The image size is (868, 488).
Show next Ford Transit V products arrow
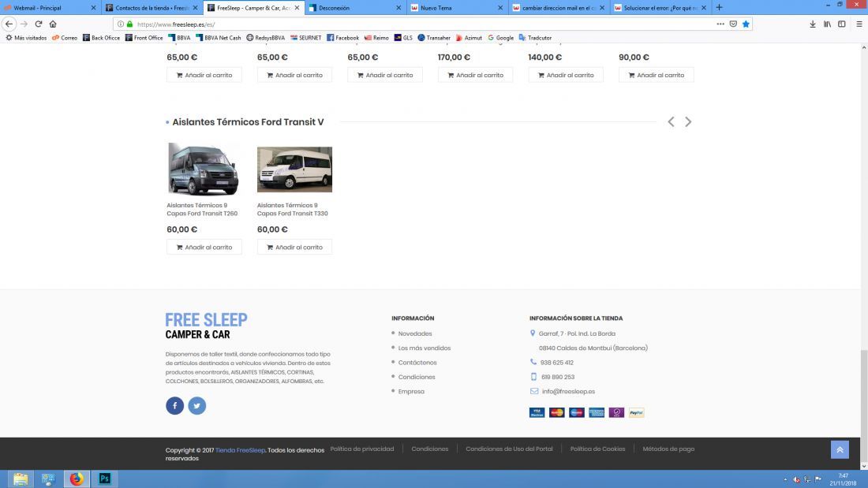[x=688, y=121]
